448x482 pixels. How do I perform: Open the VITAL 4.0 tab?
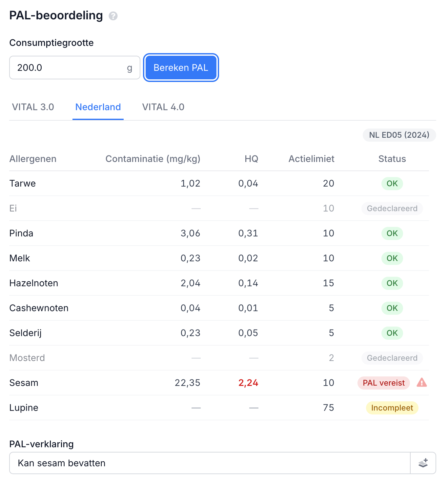tap(163, 107)
